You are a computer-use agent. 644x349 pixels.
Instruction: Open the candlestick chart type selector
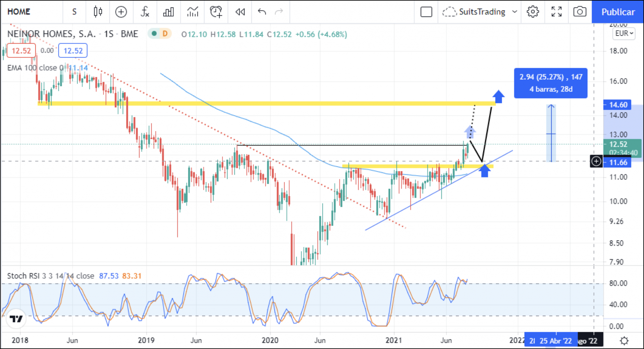coord(98,12)
